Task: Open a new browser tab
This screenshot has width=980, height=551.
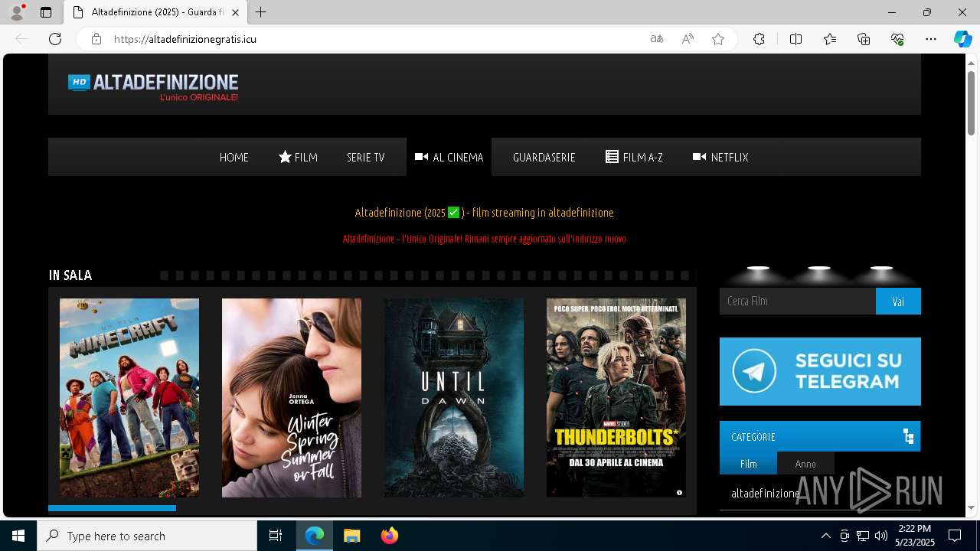Action: (x=261, y=12)
